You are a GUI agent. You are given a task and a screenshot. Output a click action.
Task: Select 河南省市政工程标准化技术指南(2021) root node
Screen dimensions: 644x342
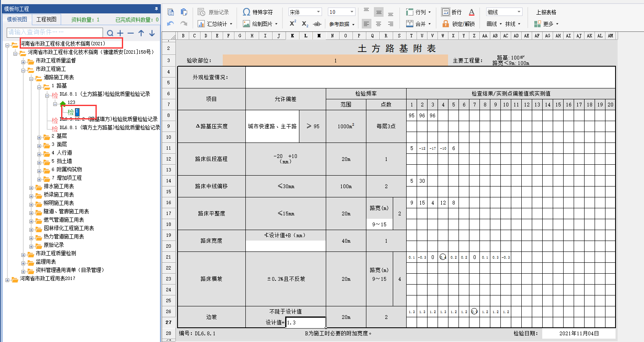point(62,44)
